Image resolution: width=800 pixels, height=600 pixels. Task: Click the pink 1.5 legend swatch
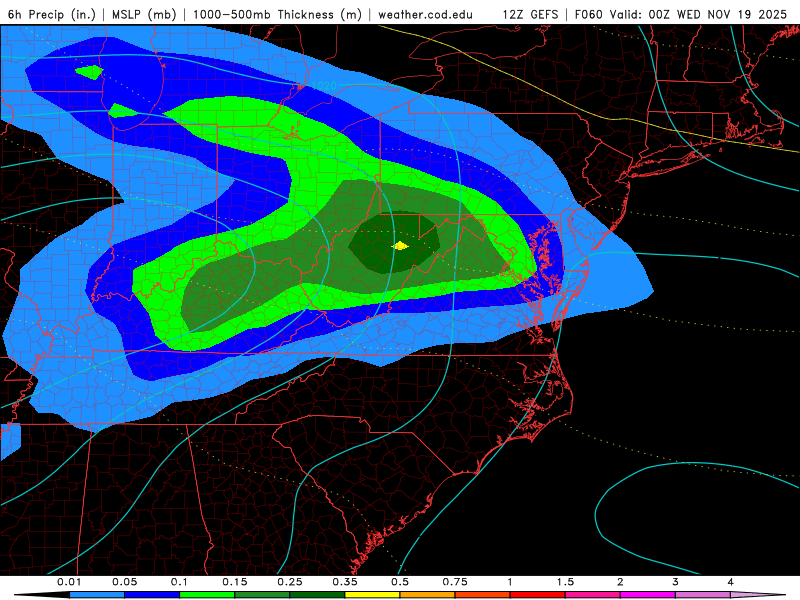(x=593, y=595)
